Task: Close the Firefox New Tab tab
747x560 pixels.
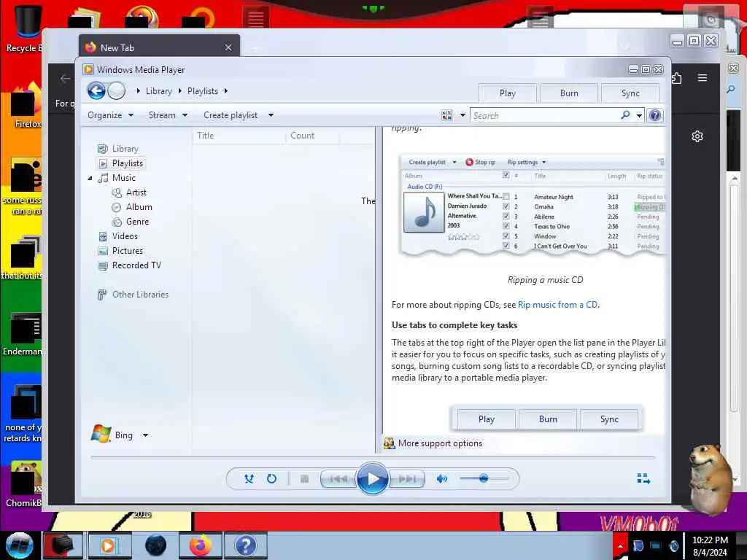Action: pyautogui.click(x=228, y=47)
